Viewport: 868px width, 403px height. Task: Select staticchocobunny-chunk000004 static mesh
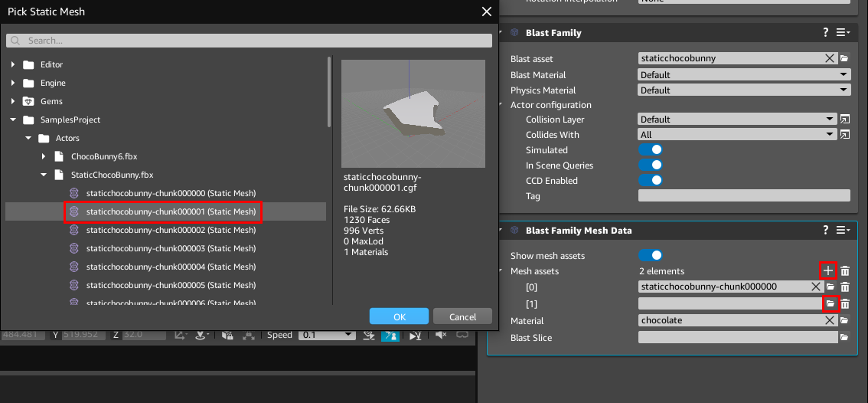coord(171,267)
